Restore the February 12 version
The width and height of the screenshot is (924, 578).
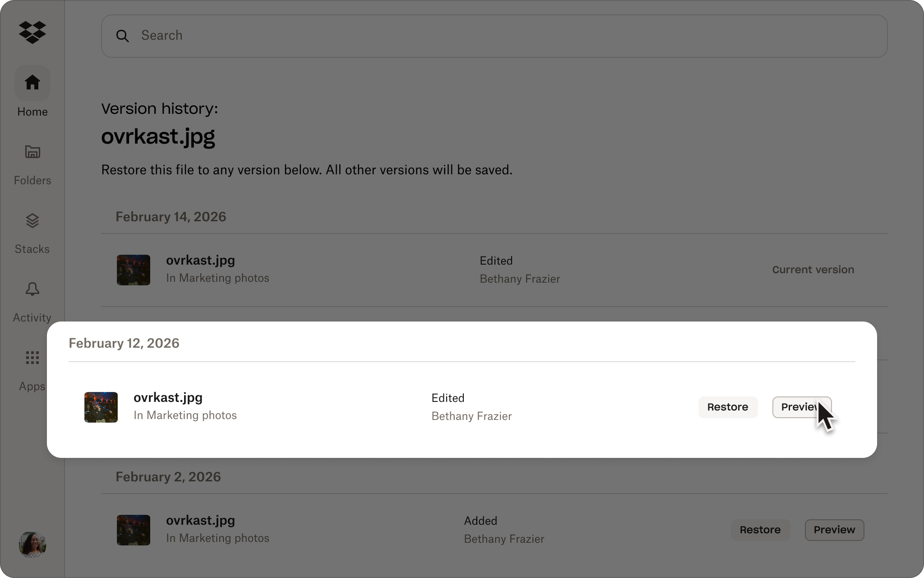coord(727,407)
